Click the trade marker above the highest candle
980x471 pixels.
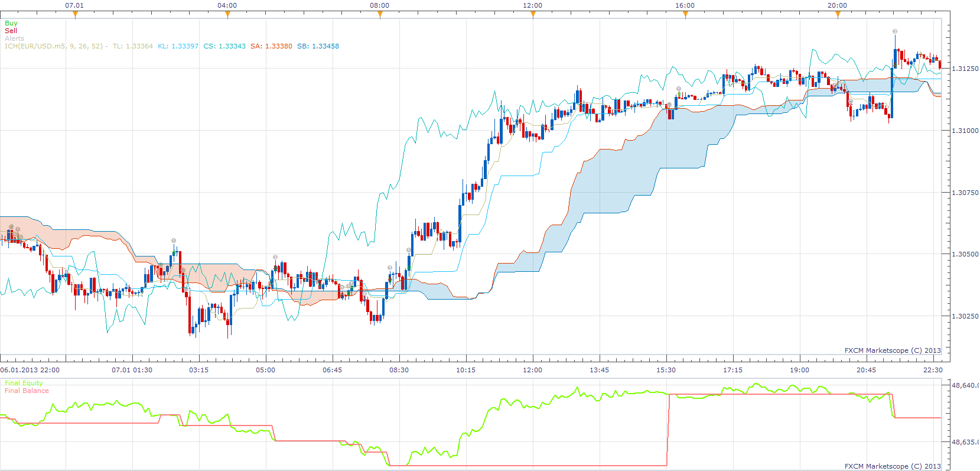(895, 31)
